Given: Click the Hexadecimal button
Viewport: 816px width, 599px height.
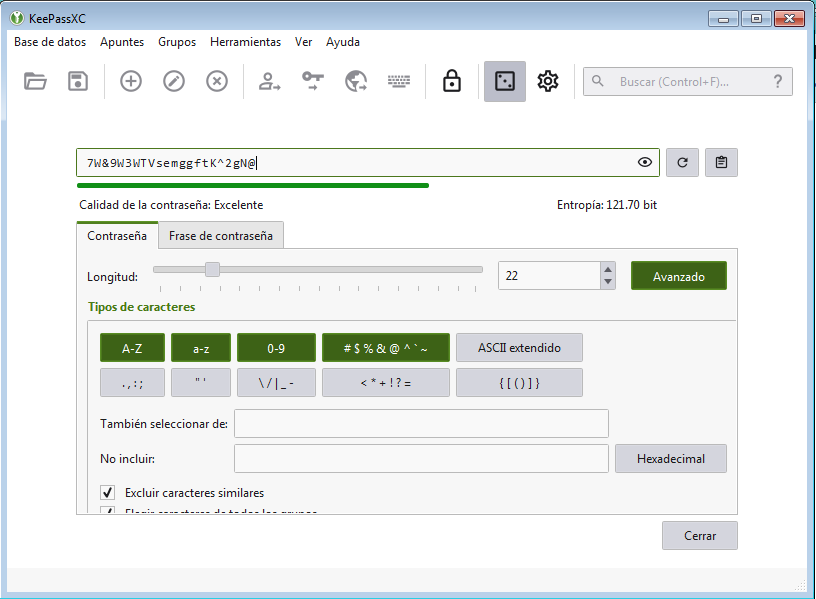Looking at the screenshot, I should point(671,458).
